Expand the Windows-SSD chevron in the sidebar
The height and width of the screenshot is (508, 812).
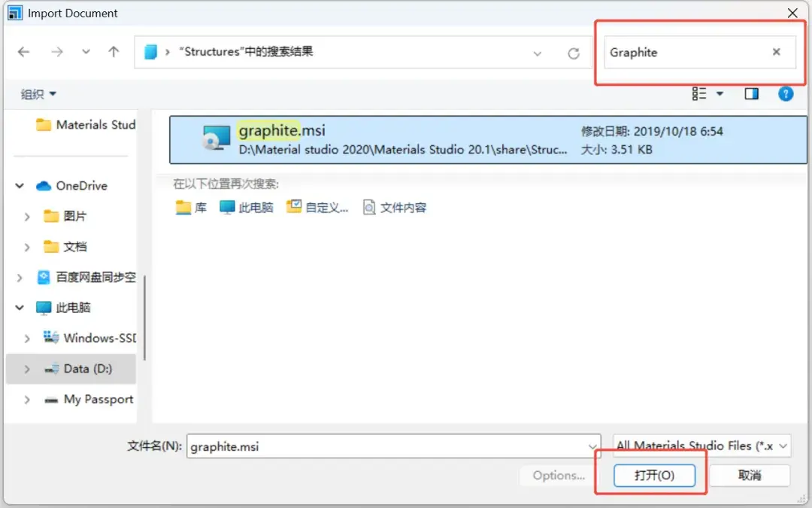coord(28,338)
